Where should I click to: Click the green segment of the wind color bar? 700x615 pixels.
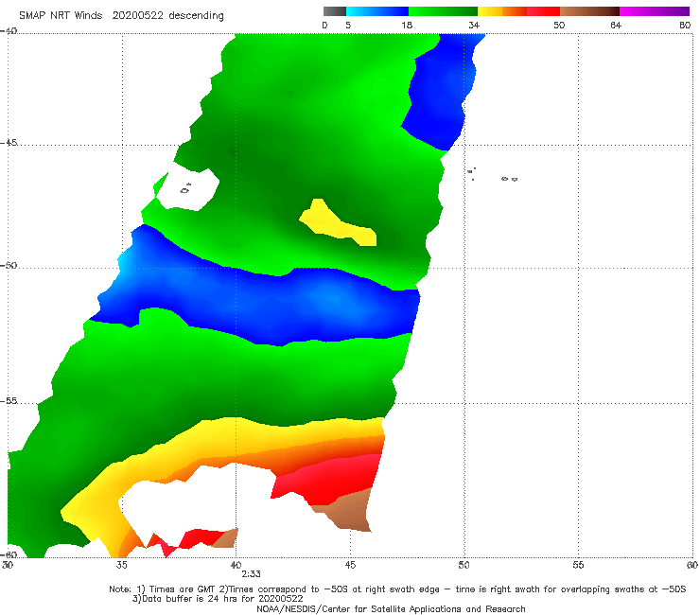443,11
